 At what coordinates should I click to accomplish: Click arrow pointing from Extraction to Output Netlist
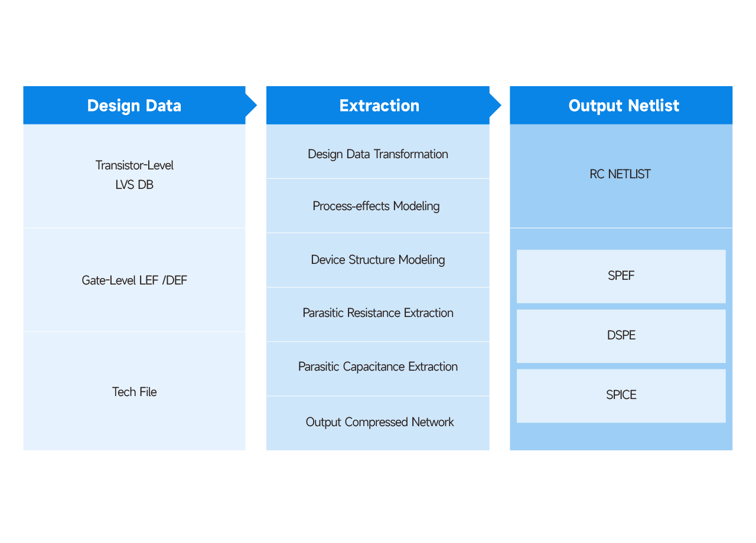495,106
